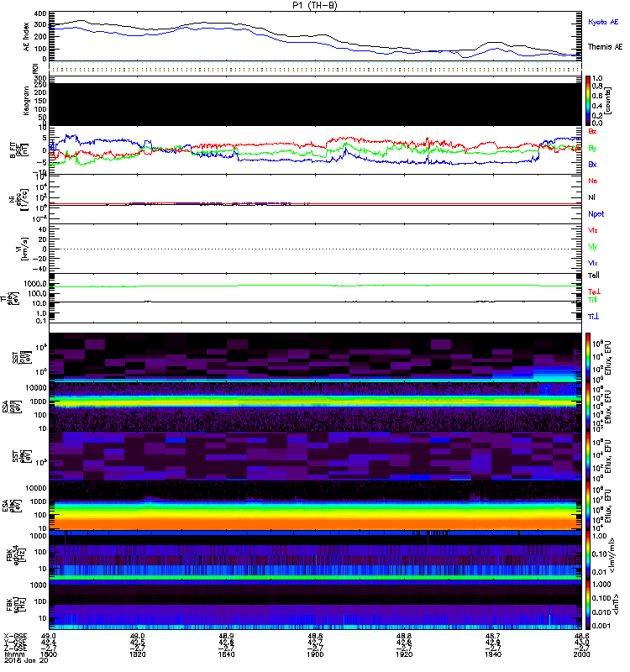Click the plot title 'P1 (TH-B)'
This screenshot has width=630, height=672.
315,5
